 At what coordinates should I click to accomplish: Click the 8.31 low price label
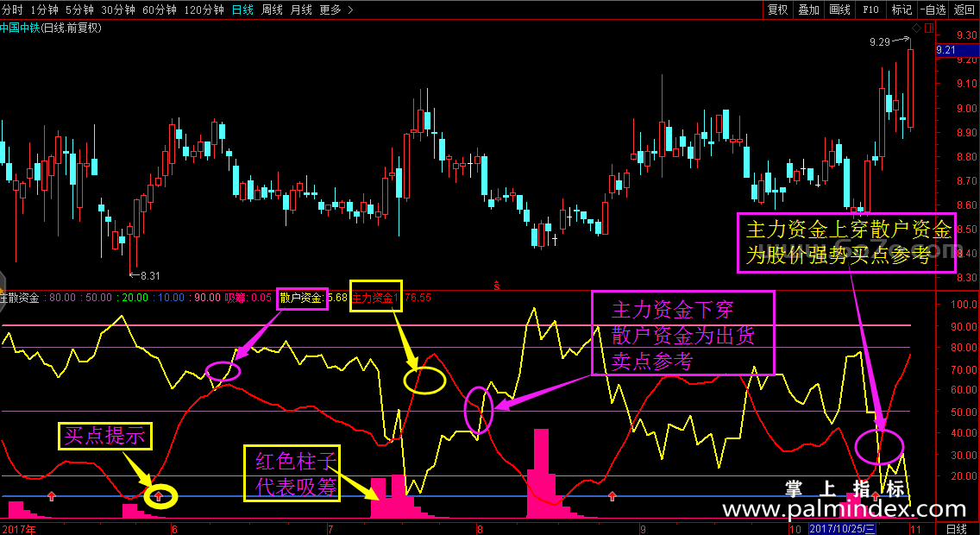pyautogui.click(x=151, y=275)
